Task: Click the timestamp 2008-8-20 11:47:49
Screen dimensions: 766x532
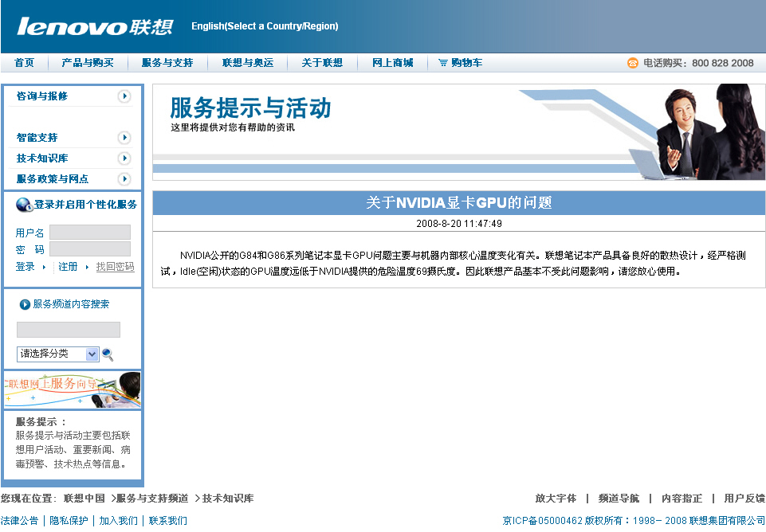Action: (458, 224)
